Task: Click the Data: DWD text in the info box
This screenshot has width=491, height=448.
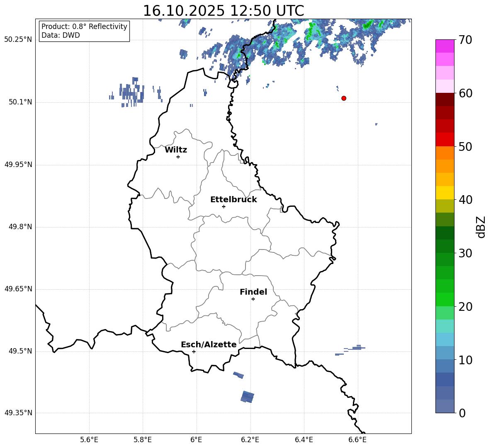Action: [x=61, y=35]
